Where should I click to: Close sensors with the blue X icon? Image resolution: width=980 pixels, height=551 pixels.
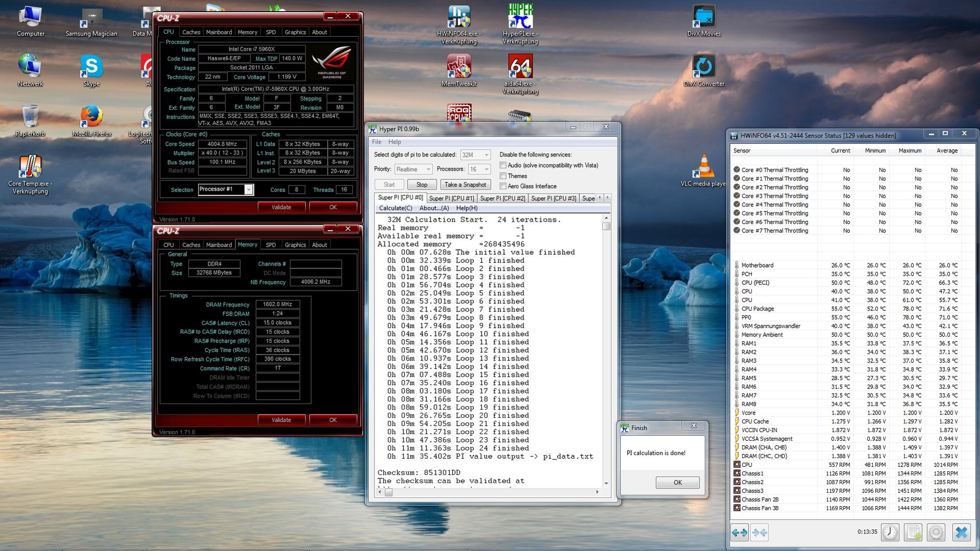tap(961, 532)
